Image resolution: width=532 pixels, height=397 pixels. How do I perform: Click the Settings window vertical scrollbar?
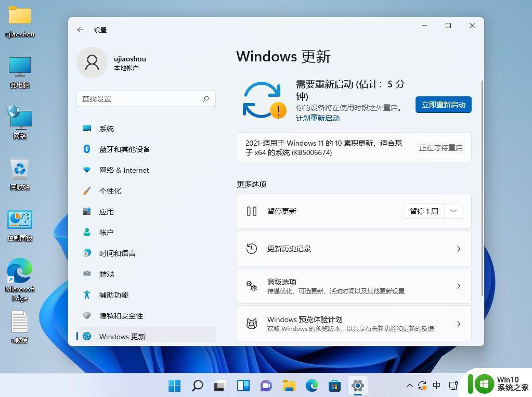pos(482,188)
